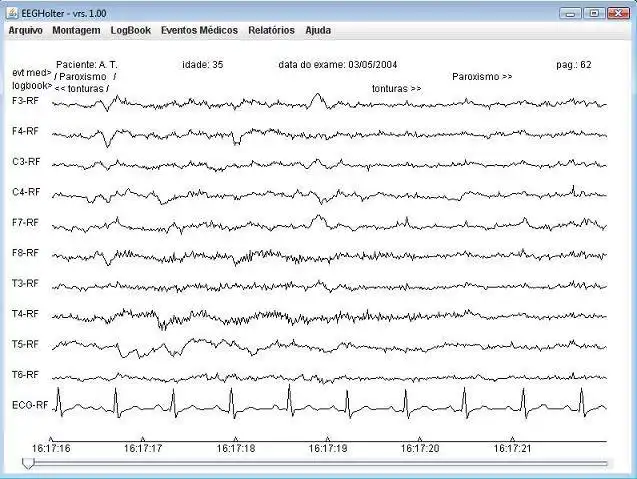
Task: Click the C3-RF channel label
Action: click(26, 162)
